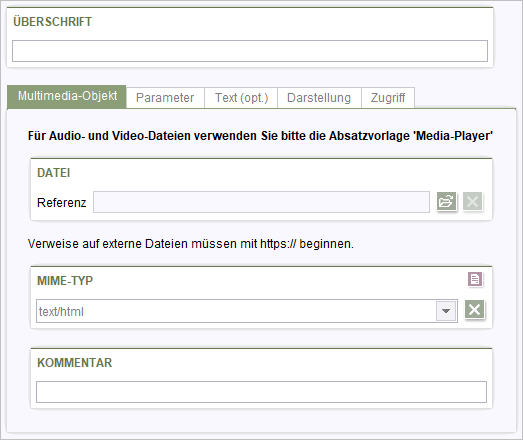Click inside the Referenz text field
The width and height of the screenshot is (523, 440).
click(261, 202)
